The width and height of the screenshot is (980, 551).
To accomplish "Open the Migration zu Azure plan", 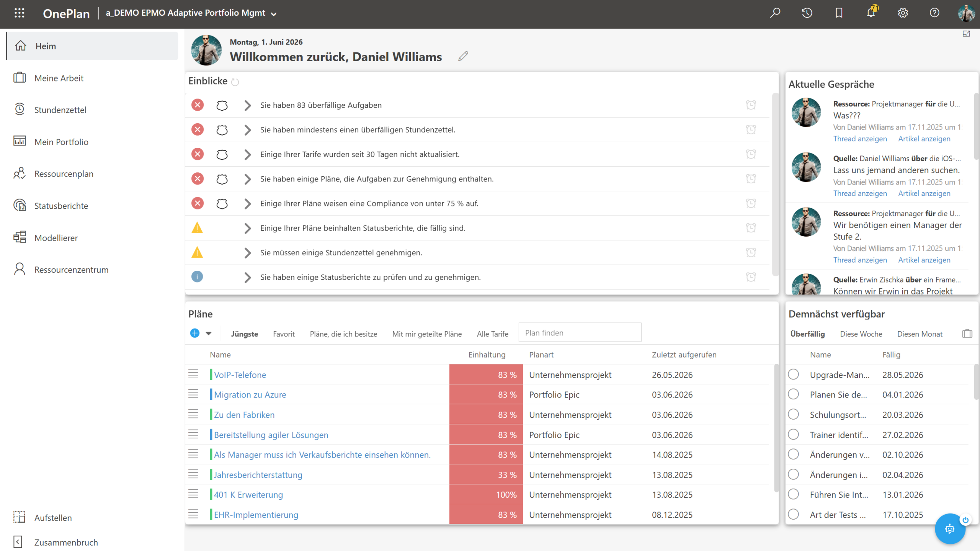I will [250, 394].
